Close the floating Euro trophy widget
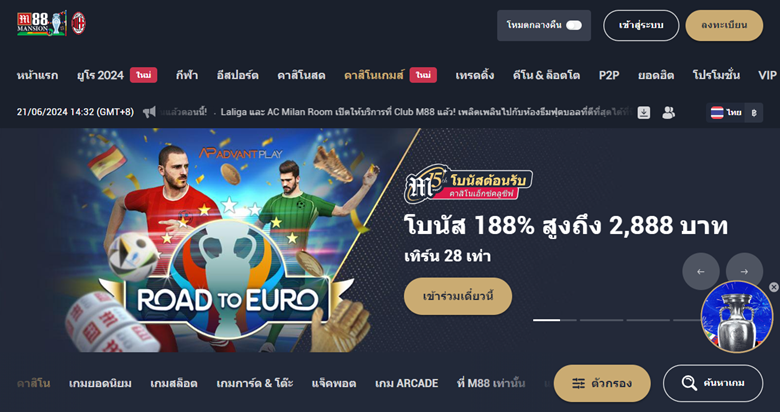The image size is (780, 412). (773, 287)
